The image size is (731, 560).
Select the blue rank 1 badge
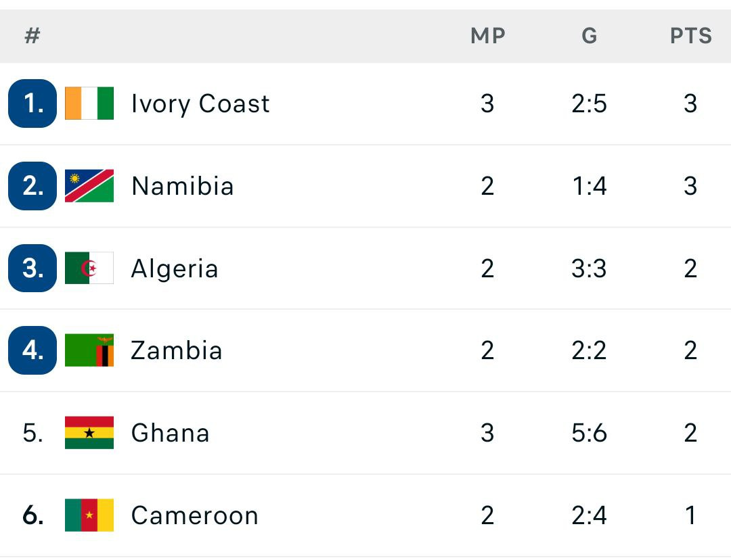(x=32, y=103)
